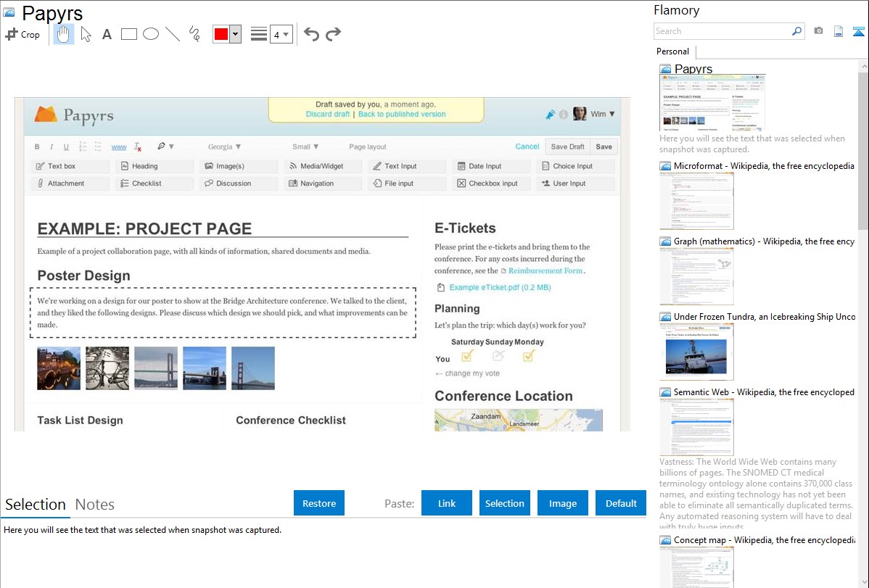Viewport: 869px width, 588px height.
Task: Click the numbered list icon in Papyrs
Action: point(83,146)
